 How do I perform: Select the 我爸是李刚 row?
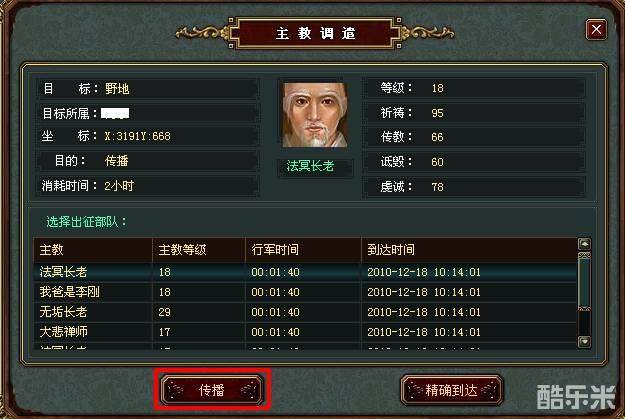coord(305,292)
